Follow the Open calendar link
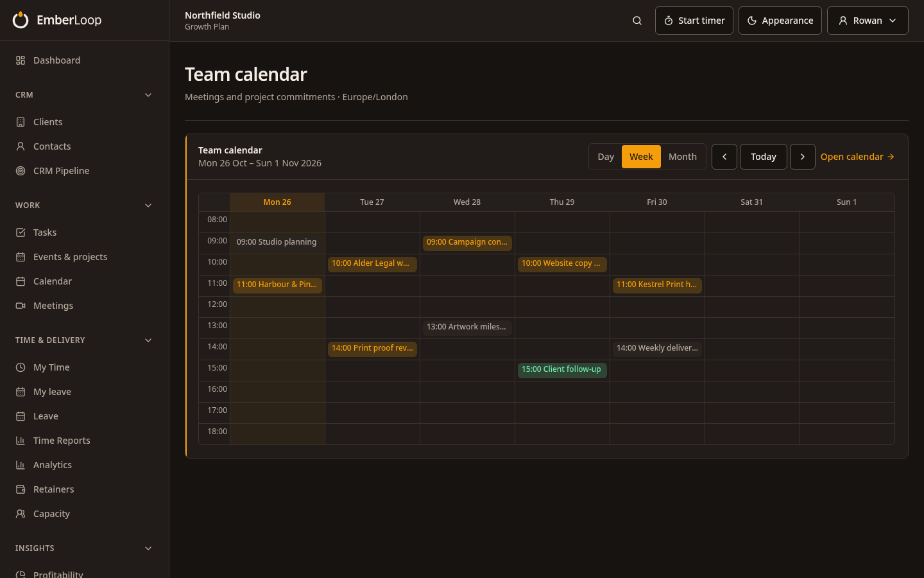This screenshot has width=924, height=578. [x=857, y=157]
